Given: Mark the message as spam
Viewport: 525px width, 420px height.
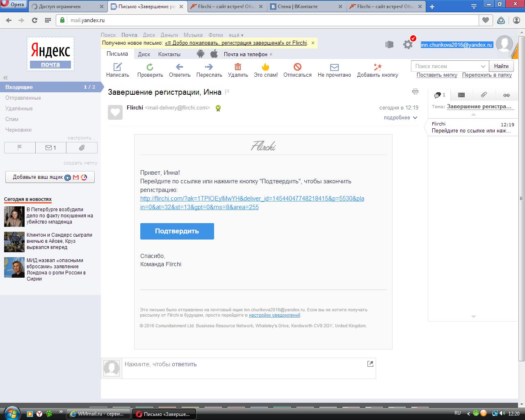Looking at the screenshot, I should tap(266, 70).
